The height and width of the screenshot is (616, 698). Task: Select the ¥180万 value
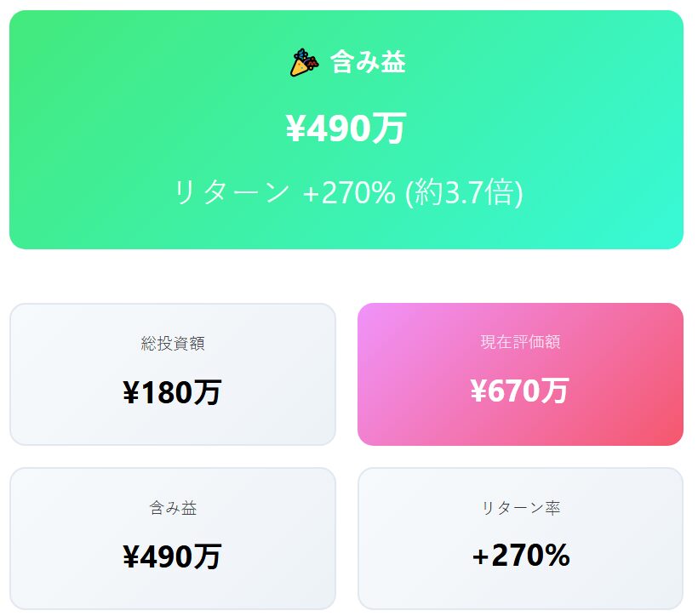(173, 392)
